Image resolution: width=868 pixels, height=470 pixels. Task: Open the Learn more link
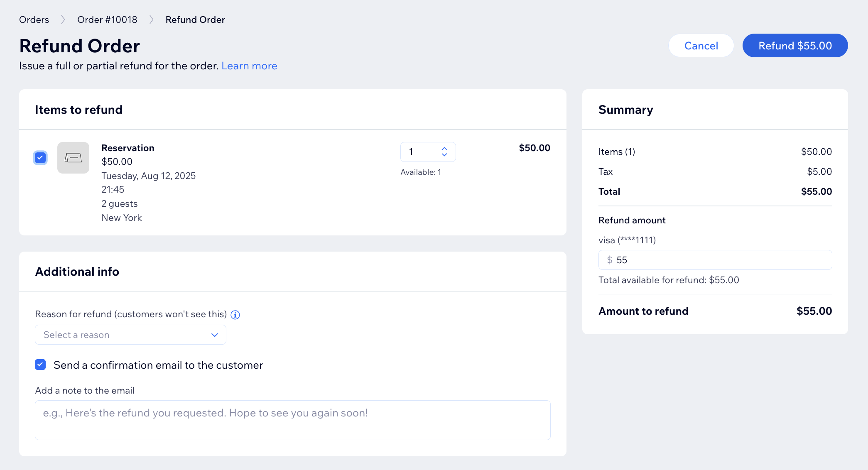(249, 66)
